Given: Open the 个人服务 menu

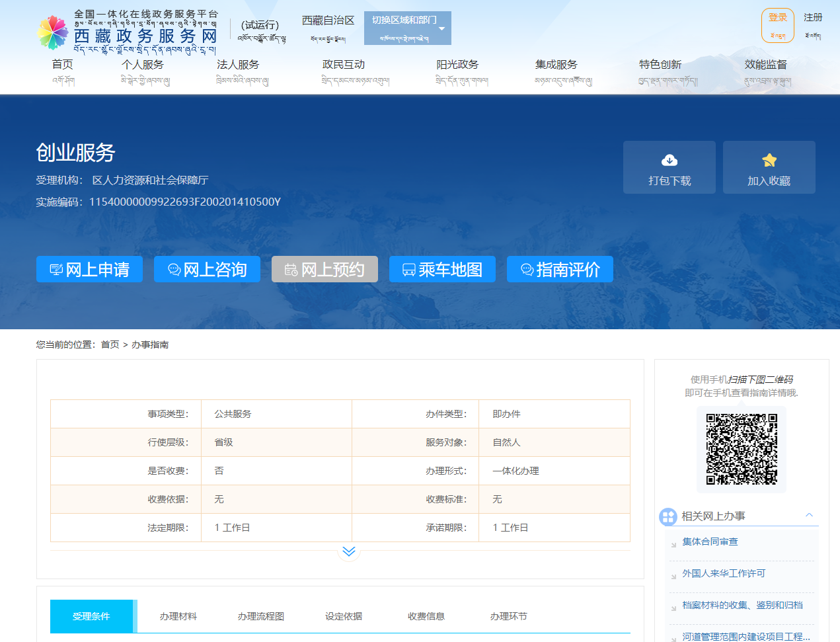Looking at the screenshot, I should tap(143, 65).
